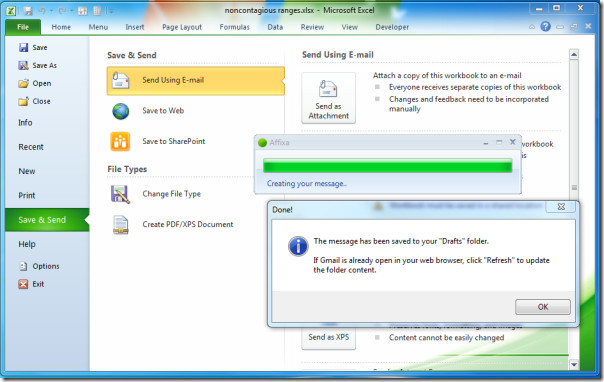
Task: Open the New section
Action: (x=27, y=171)
